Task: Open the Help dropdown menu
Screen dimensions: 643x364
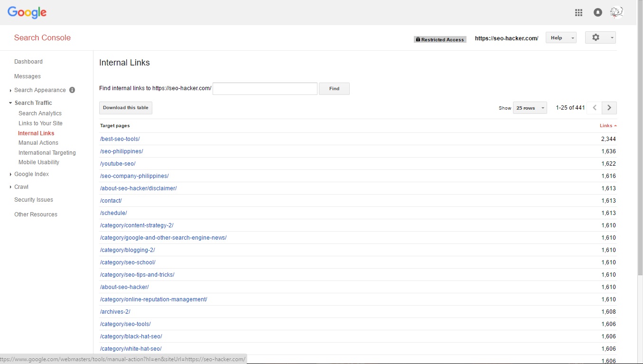Action: pyautogui.click(x=561, y=38)
